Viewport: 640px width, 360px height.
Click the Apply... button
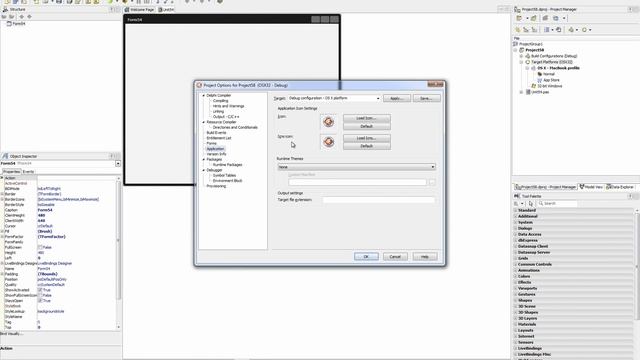(397, 98)
